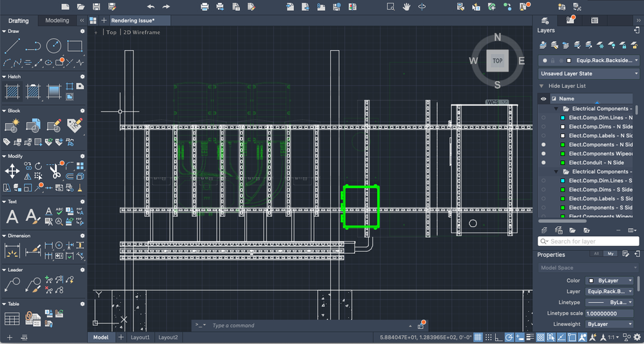Click the 2D Wireframe visual style label
This screenshot has width=644, height=344.
142,32
